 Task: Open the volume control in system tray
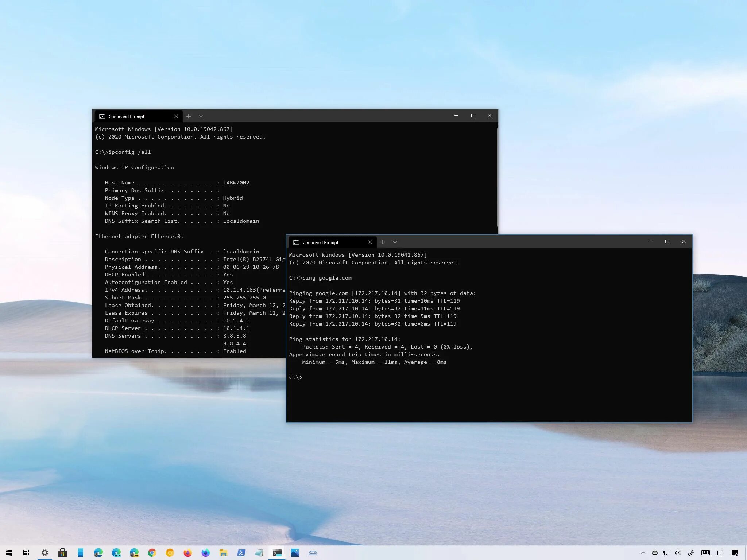(678, 553)
